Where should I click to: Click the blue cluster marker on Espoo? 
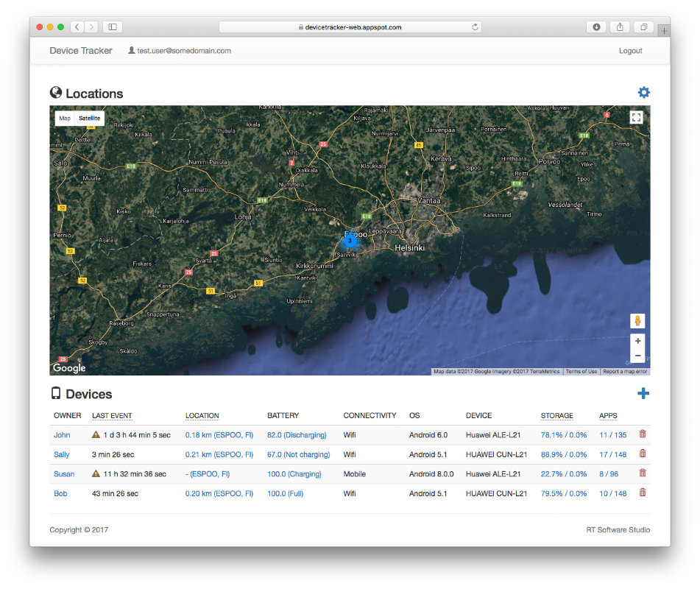[350, 240]
